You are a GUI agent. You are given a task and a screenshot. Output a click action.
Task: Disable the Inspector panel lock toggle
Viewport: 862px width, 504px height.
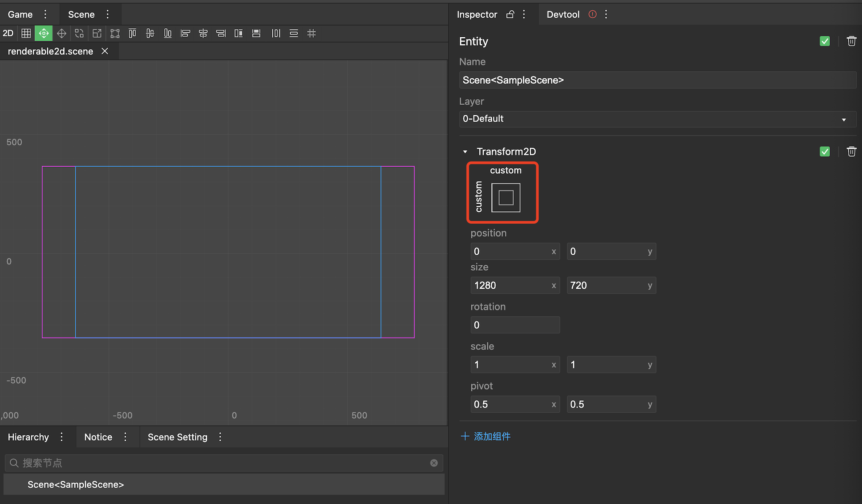pos(509,15)
